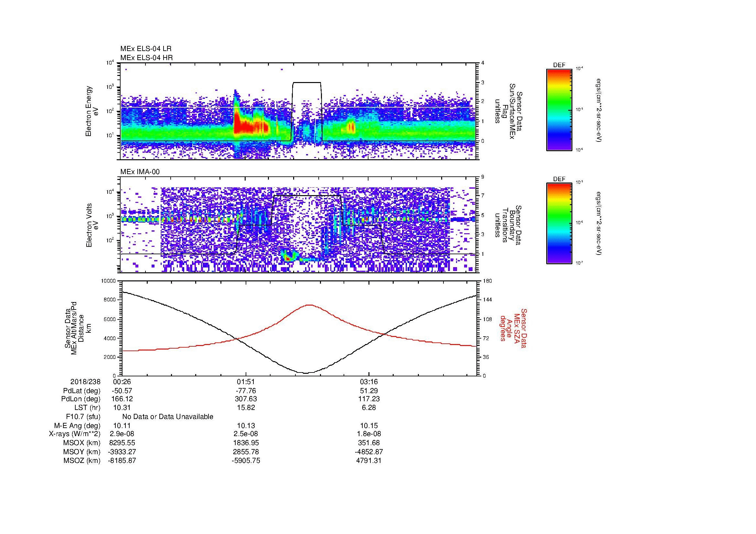Click the M-E Ang value '10.15'
Image resolution: width=756 pixels, height=534 pixels.
[x=369, y=426]
